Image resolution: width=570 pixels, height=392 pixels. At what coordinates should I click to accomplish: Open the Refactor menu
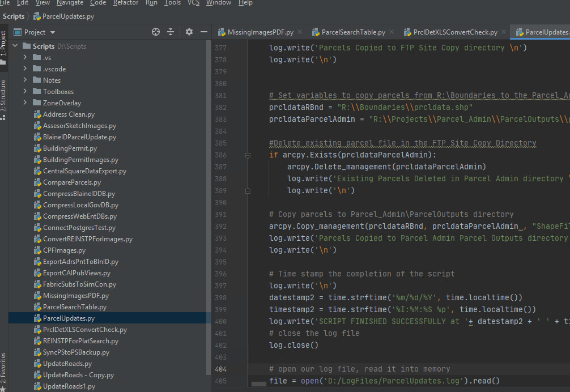pyautogui.click(x=125, y=3)
